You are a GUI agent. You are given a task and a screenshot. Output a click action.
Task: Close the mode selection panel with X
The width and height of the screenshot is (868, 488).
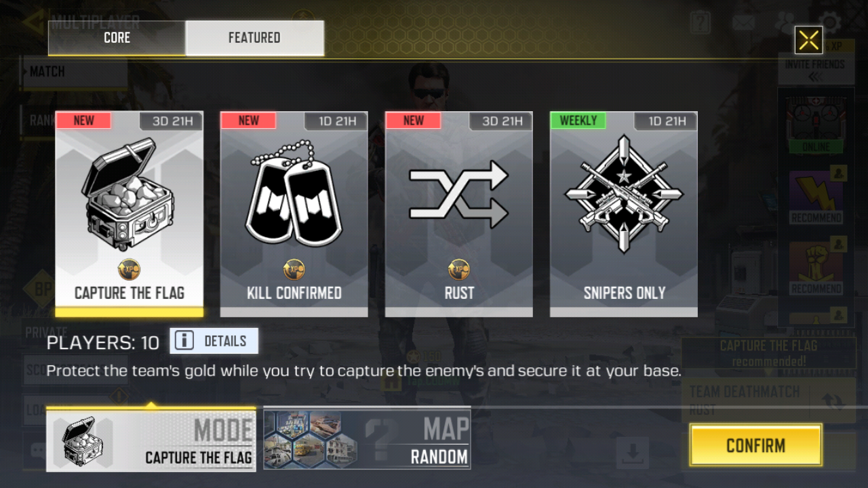(x=808, y=40)
